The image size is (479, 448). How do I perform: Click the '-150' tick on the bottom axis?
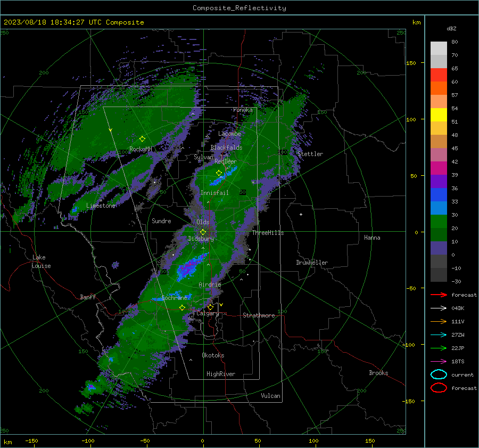point(31,441)
